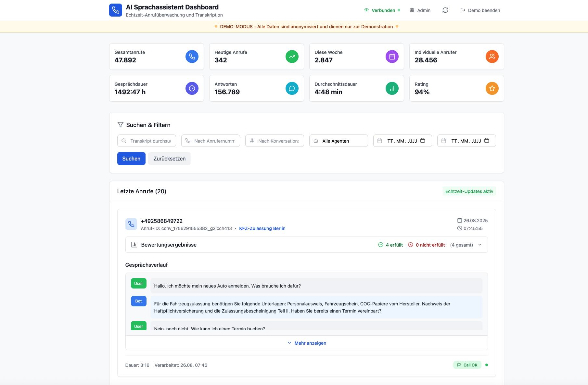The height and width of the screenshot is (385, 588).
Task: Expand conversation with Mehr anzeigen
Action: pyautogui.click(x=307, y=343)
